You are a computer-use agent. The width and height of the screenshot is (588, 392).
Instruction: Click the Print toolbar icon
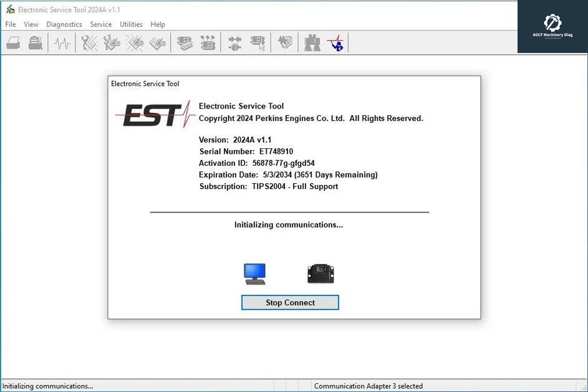(x=14, y=43)
